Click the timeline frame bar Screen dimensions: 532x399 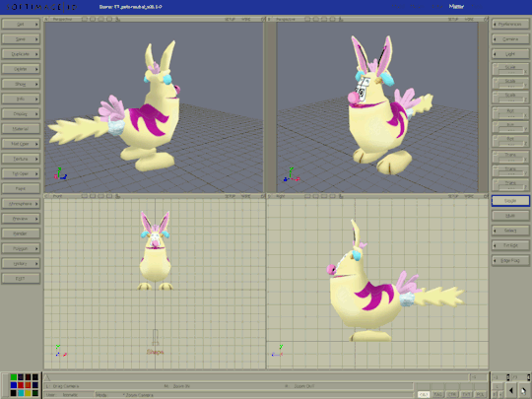pos(256,377)
